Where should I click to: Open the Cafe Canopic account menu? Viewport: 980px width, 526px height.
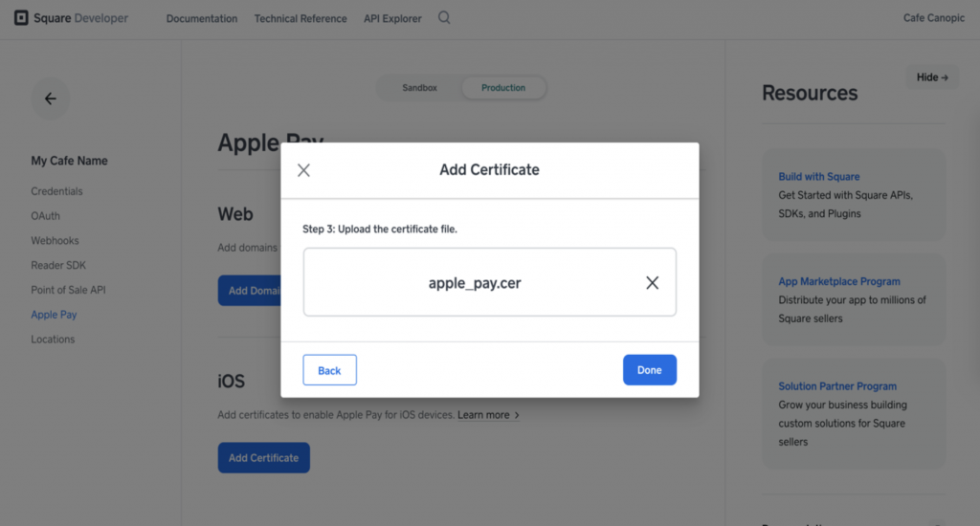[x=934, y=18]
